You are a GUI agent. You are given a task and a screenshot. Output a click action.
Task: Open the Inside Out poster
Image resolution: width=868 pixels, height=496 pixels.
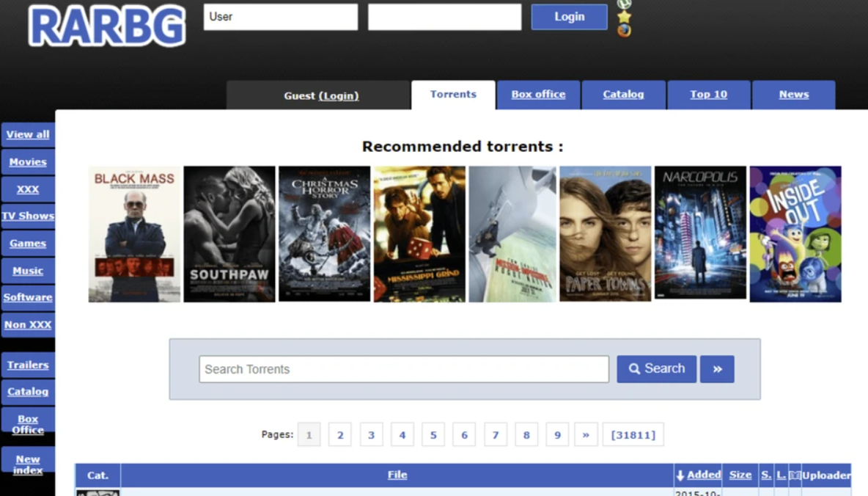(x=795, y=234)
